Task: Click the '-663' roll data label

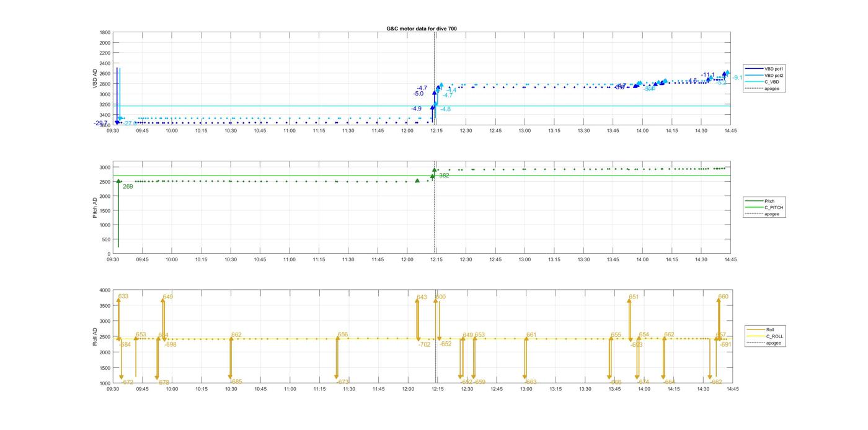Action: click(x=531, y=382)
